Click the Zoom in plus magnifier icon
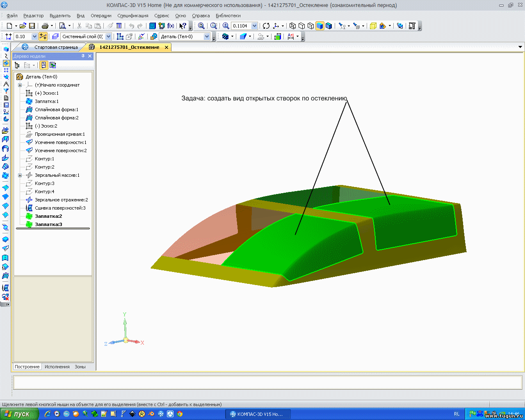The width and height of the screenshot is (525, 420). tap(226, 26)
